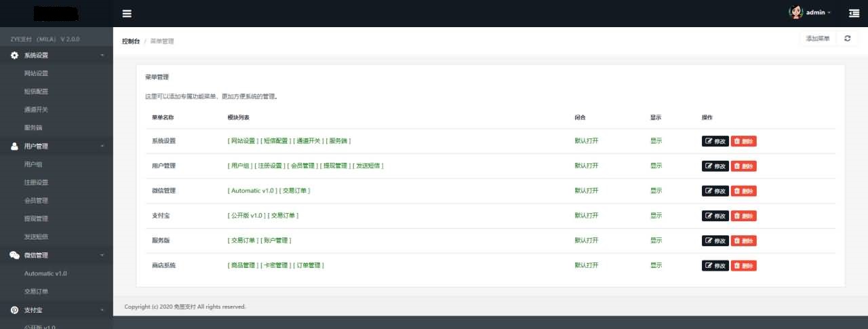Collapse the 支付宝 sidebar group using its arrow
The height and width of the screenshot is (329, 868).
[x=102, y=310]
